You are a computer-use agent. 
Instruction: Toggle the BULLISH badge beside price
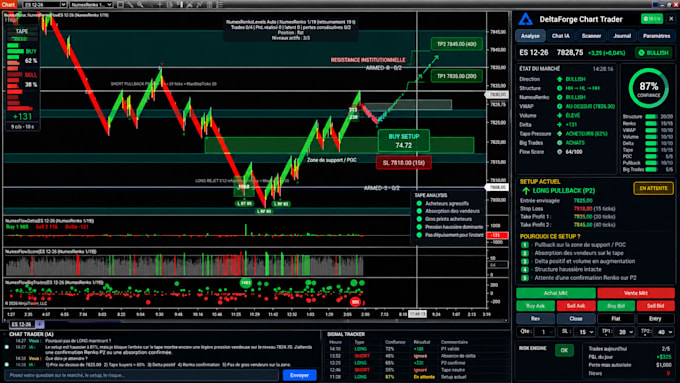pos(654,52)
